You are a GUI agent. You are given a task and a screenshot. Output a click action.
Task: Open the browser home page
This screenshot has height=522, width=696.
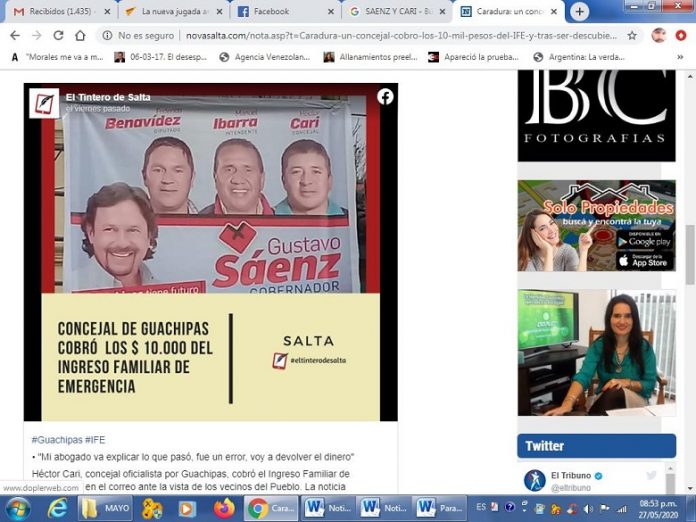point(80,36)
